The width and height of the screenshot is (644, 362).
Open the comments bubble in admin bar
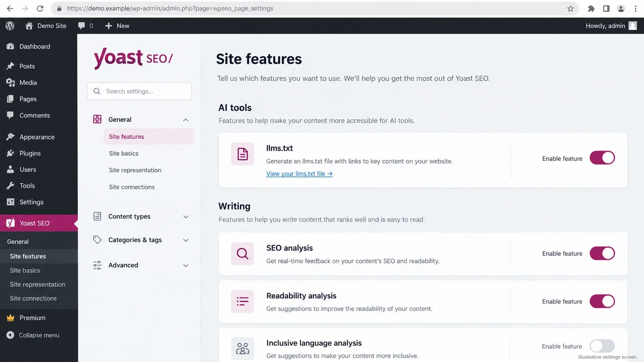[x=86, y=26]
